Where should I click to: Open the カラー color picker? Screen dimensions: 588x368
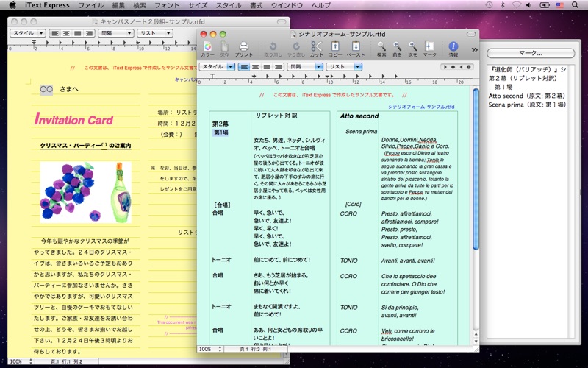pyautogui.click(x=208, y=48)
